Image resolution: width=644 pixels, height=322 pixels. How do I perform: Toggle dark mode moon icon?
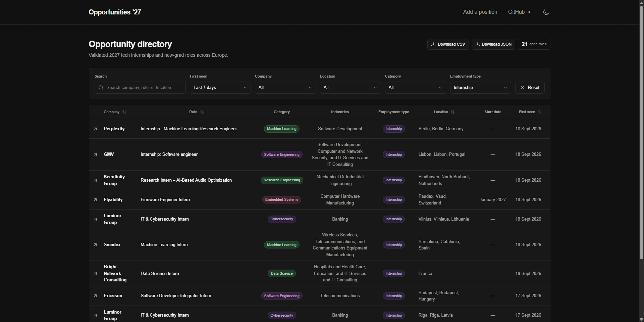(546, 12)
